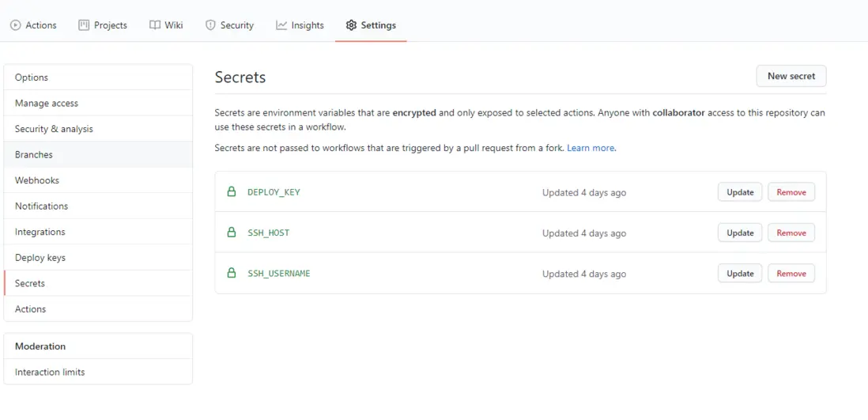The width and height of the screenshot is (868, 420).
Task: Click the lock icon beside SSH_USERNAME
Action: coord(232,273)
